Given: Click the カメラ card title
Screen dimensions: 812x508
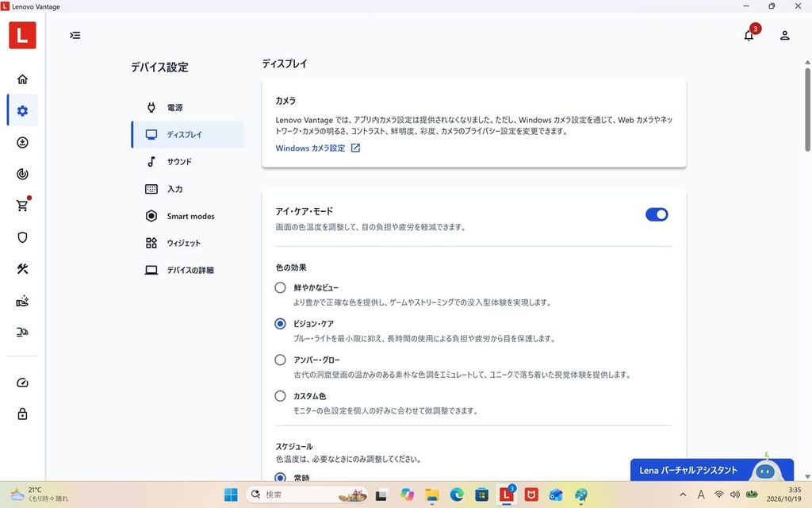Looking at the screenshot, I should 285,101.
